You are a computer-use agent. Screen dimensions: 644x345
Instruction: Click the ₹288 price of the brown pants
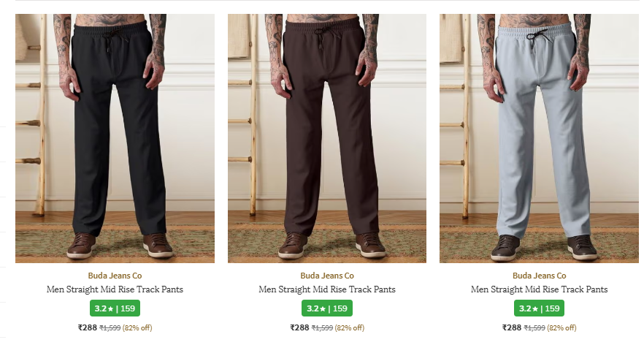coord(299,327)
